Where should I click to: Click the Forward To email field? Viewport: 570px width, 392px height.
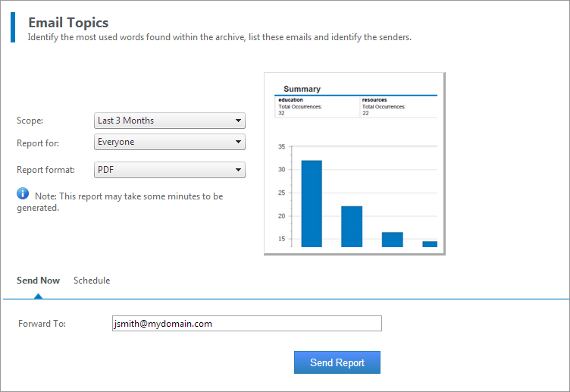[247, 323]
